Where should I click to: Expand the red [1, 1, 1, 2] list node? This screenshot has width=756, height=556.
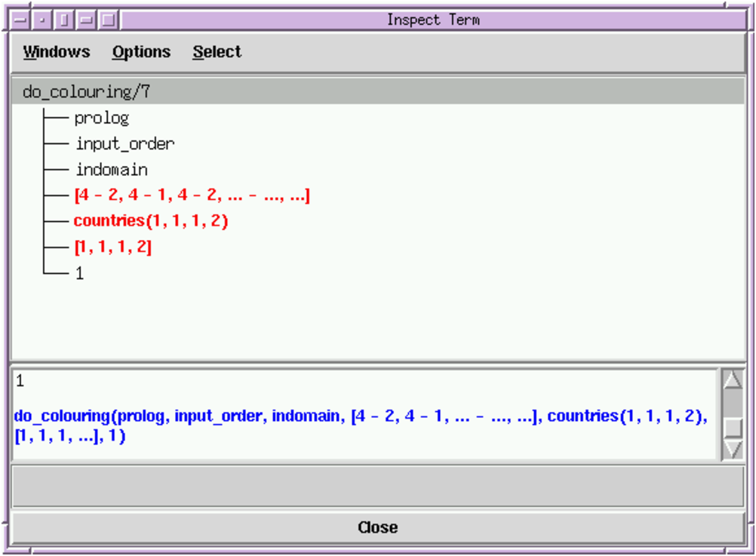[113, 247]
